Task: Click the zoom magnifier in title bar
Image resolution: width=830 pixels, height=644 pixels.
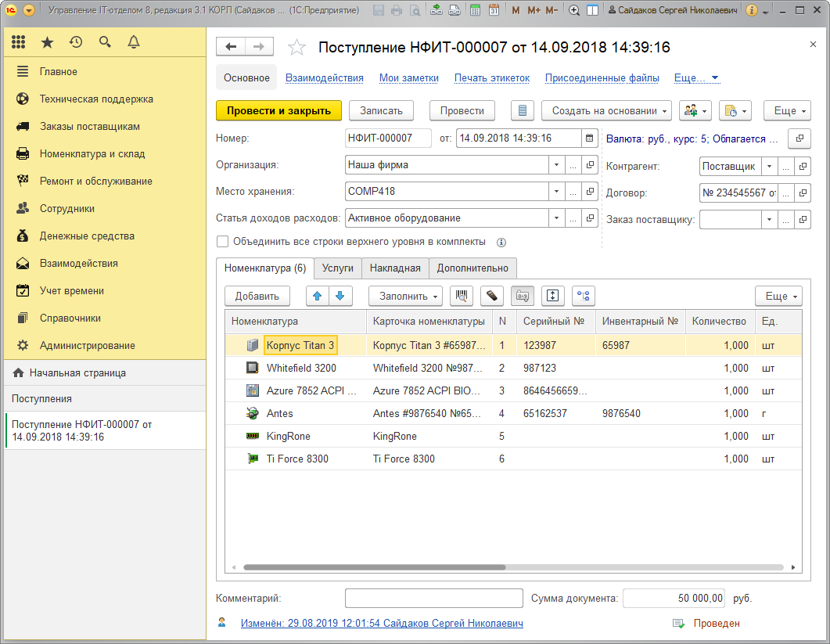Action: tap(573, 10)
